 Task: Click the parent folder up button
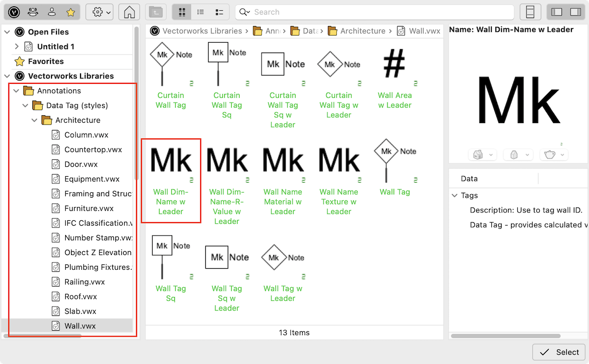pos(156,12)
